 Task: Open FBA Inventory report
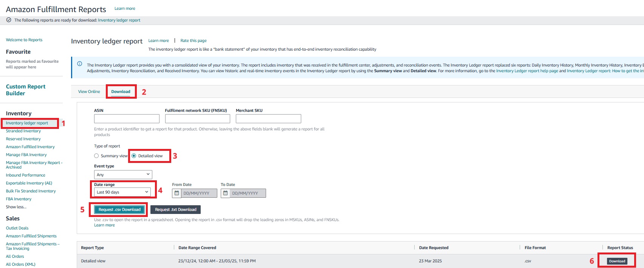19,199
